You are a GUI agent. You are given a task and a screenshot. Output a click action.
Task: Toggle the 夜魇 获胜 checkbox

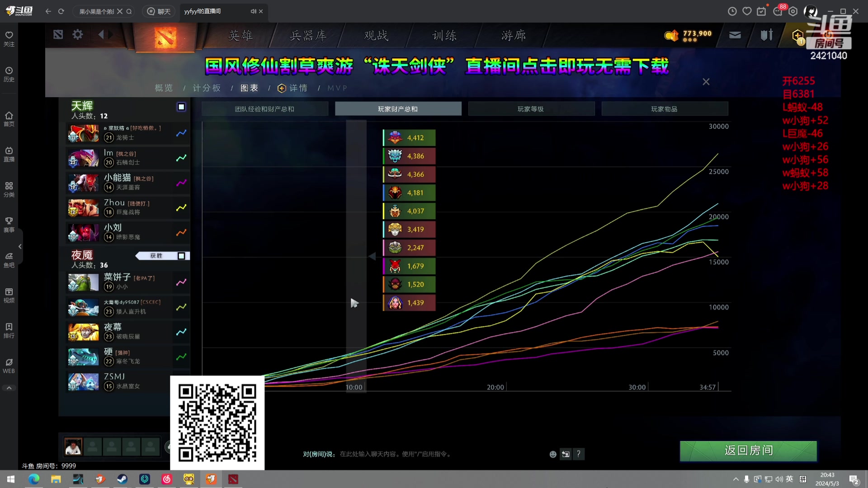click(181, 256)
